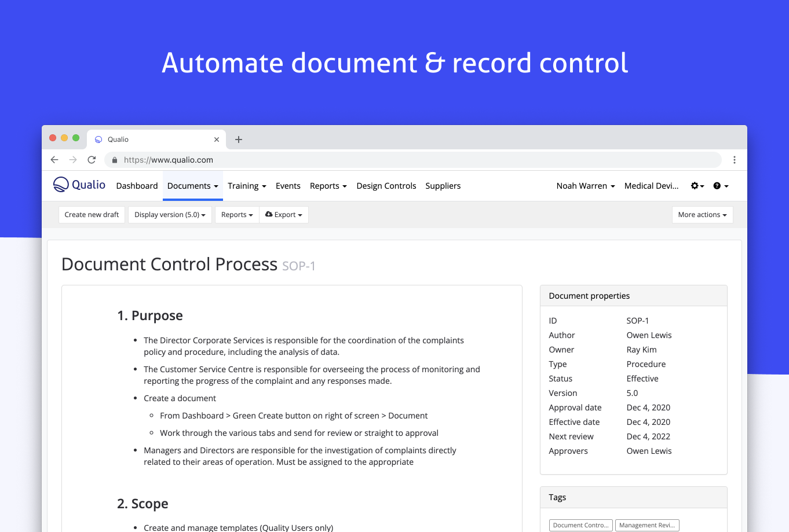
Task: Click the 'Create a document' bullet
Action: 180,398
